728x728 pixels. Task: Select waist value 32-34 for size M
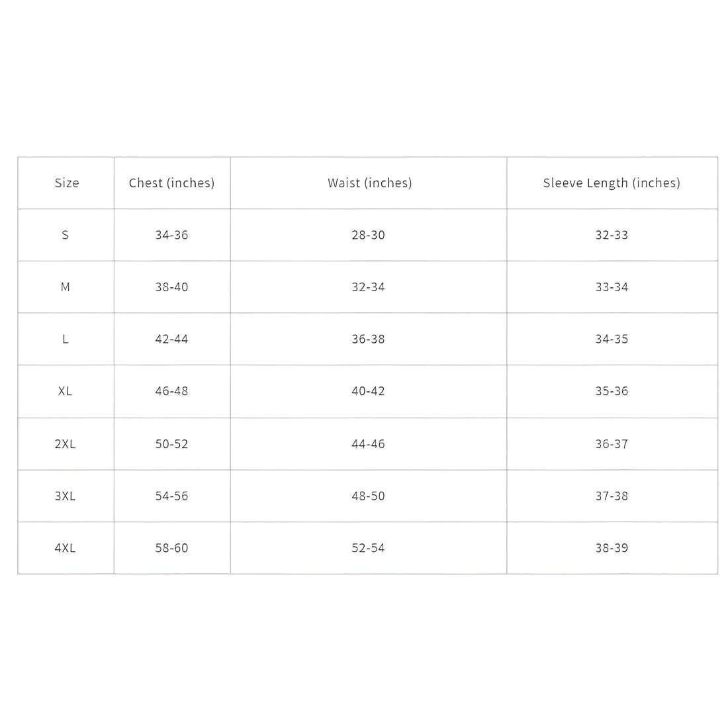tap(368, 287)
